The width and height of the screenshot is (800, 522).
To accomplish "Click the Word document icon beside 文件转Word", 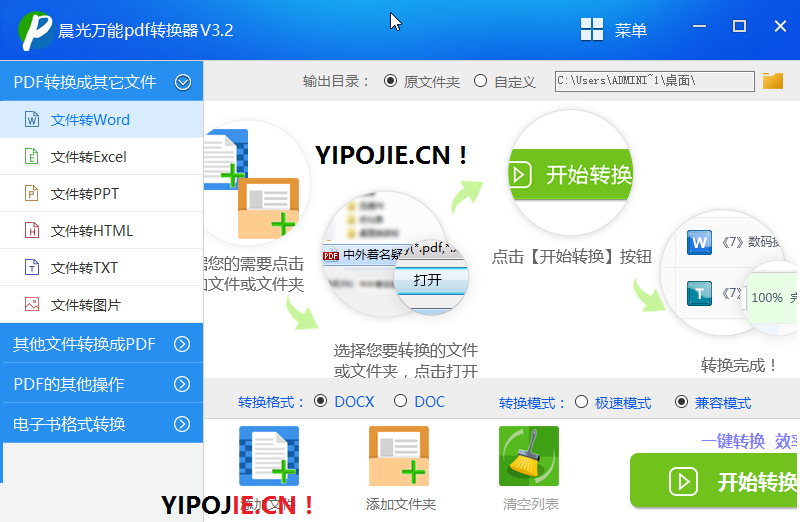I will 32,119.
